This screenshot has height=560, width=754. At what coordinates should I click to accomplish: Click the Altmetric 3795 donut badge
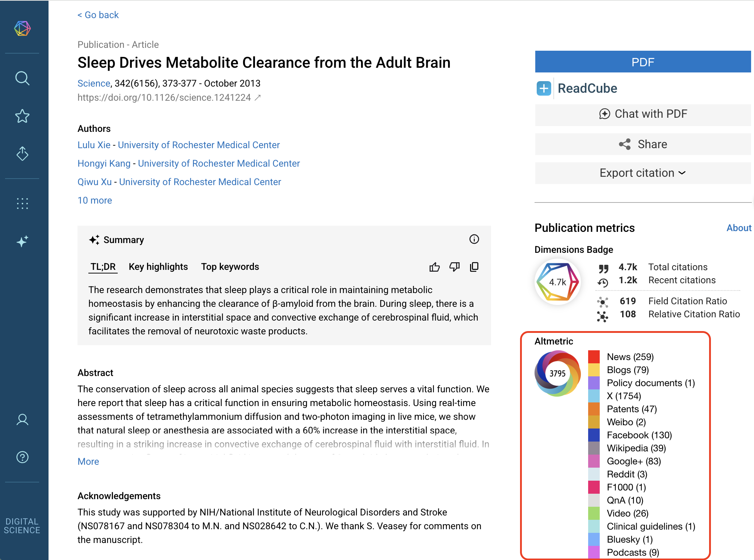click(557, 373)
